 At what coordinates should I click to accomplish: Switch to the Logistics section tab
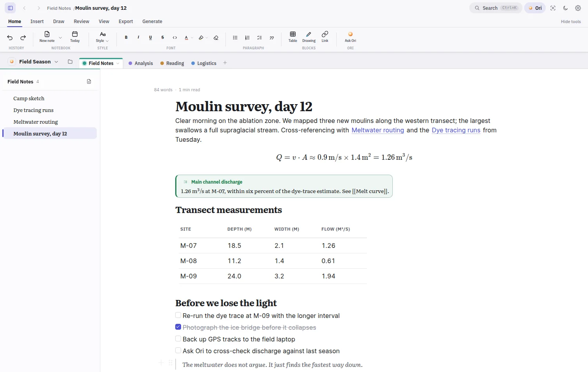[204, 63]
